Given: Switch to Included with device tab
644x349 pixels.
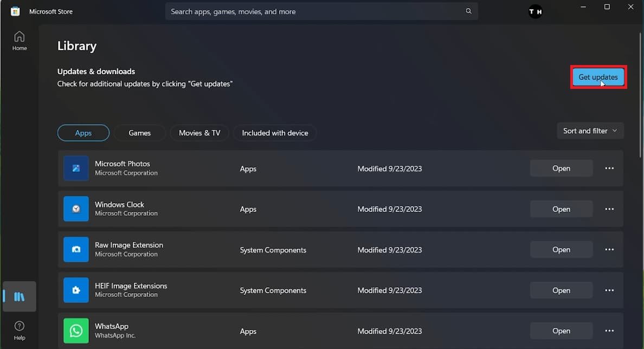Looking at the screenshot, I should pos(275,133).
